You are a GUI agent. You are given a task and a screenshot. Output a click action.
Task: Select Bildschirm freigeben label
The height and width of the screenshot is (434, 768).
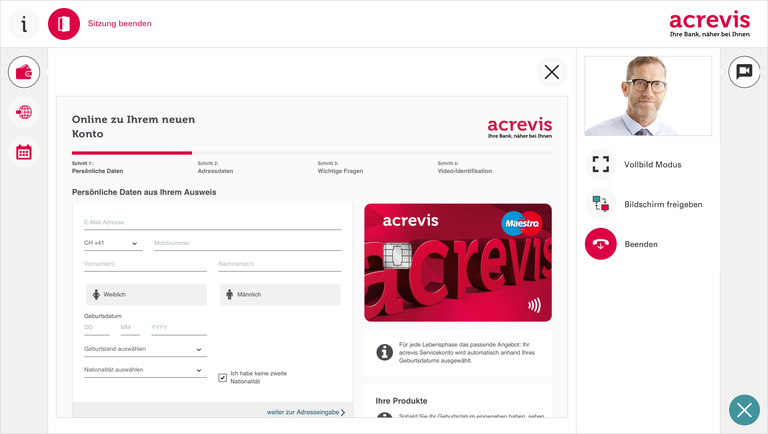pyautogui.click(x=663, y=204)
